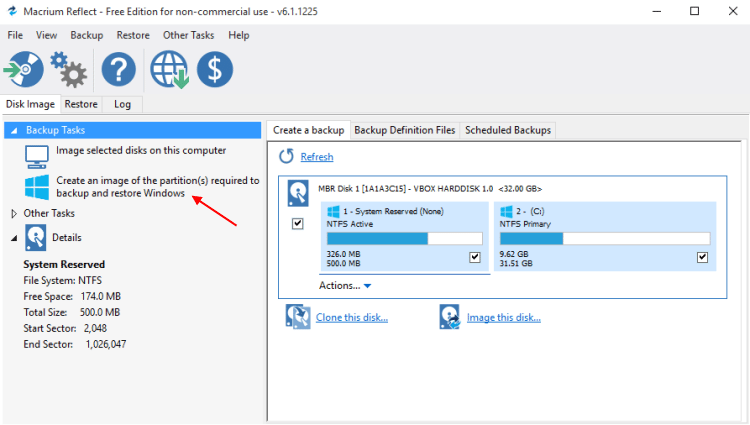Click the Refresh circular arrow icon
The height and width of the screenshot is (425, 750).
pos(286,156)
